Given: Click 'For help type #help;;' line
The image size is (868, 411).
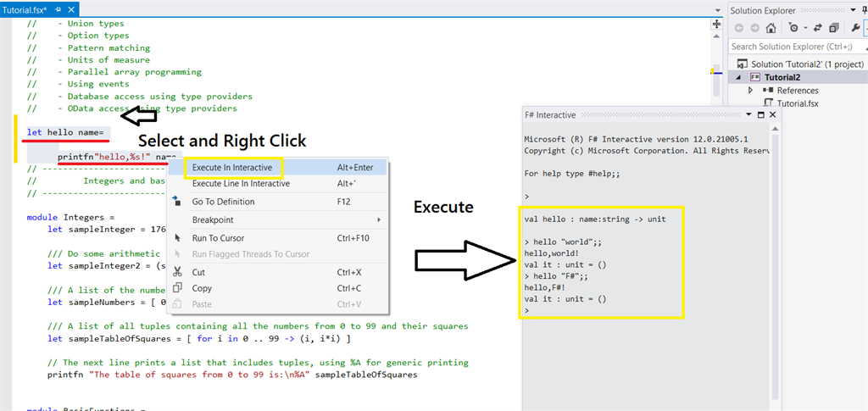Looking at the screenshot, I should [572, 173].
